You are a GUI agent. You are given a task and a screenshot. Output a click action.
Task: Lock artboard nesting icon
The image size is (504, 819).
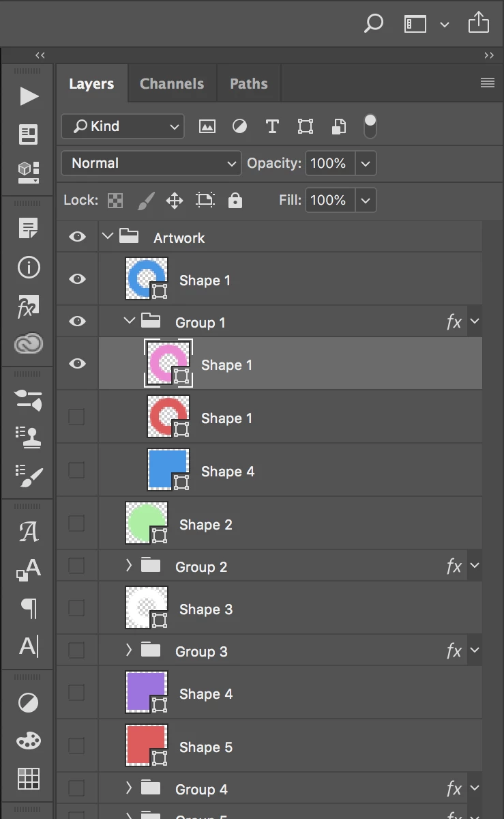pyautogui.click(x=205, y=200)
